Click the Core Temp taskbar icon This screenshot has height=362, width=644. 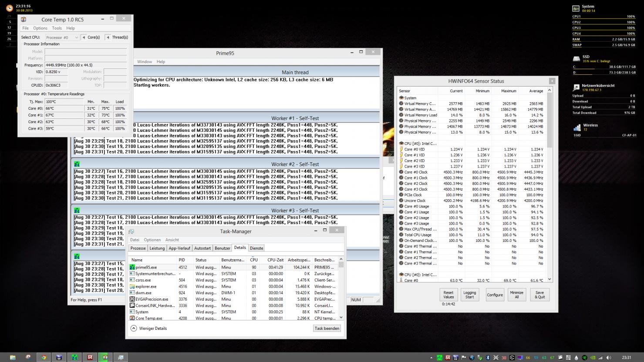105,357
